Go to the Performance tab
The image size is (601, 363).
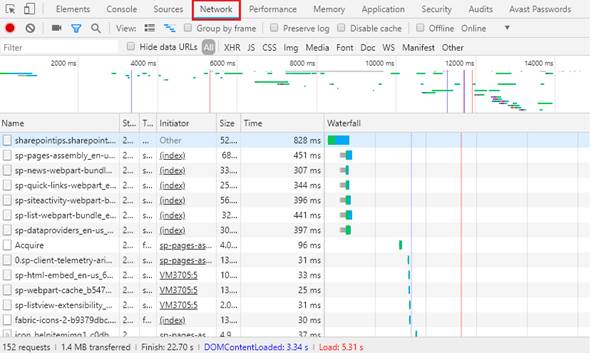(x=273, y=9)
